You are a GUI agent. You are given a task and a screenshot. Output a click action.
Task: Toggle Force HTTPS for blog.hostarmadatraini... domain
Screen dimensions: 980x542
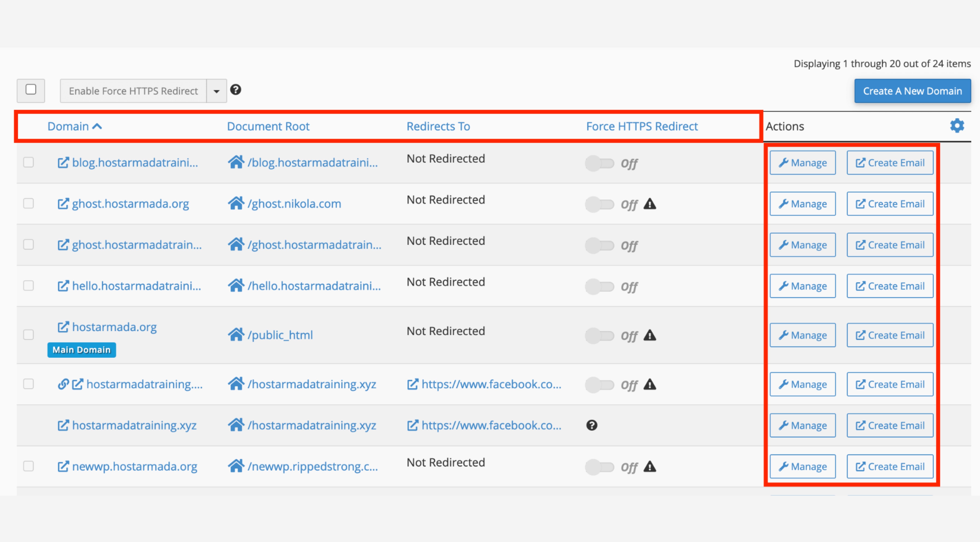coord(600,163)
